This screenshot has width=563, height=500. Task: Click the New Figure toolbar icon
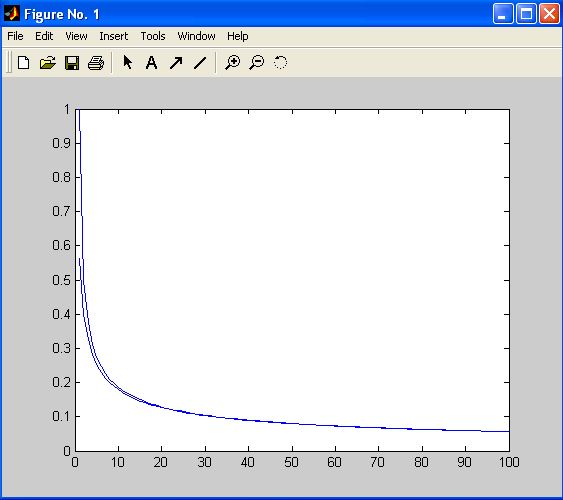24,63
